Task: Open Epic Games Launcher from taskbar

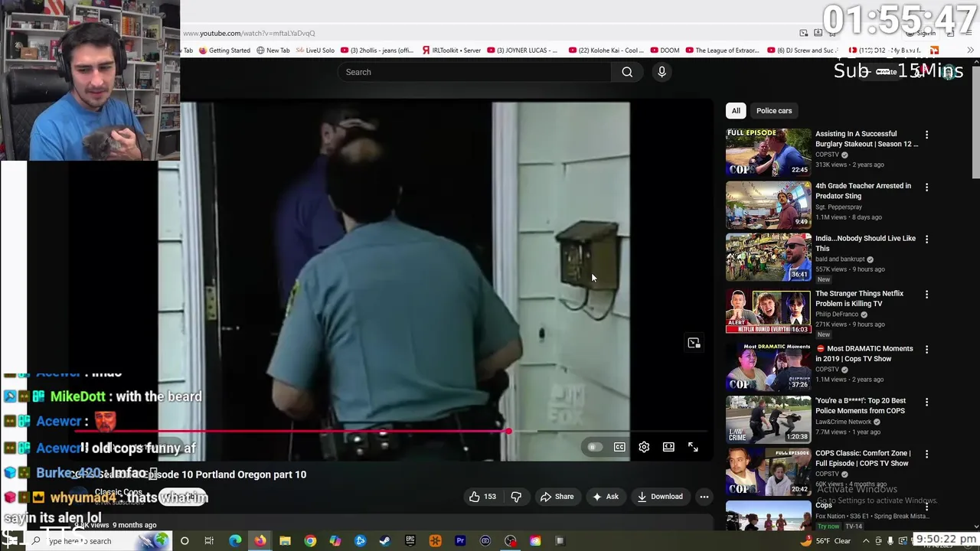Action: pos(410,541)
